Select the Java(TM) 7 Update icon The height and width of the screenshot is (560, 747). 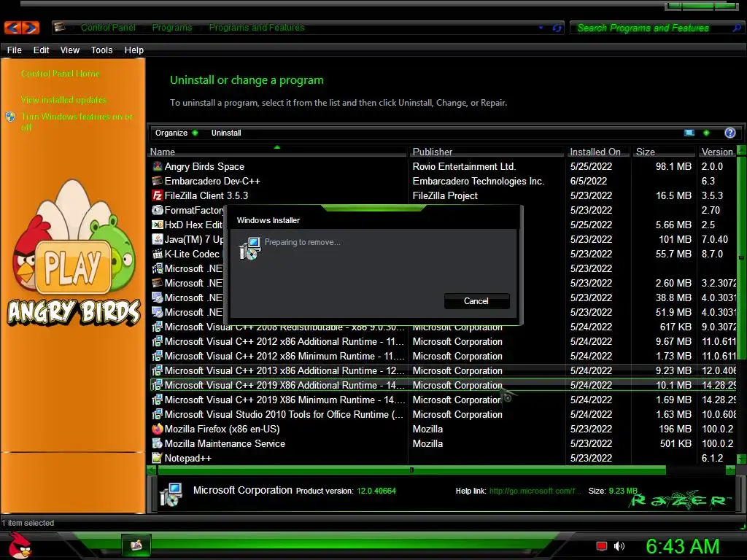(x=158, y=239)
